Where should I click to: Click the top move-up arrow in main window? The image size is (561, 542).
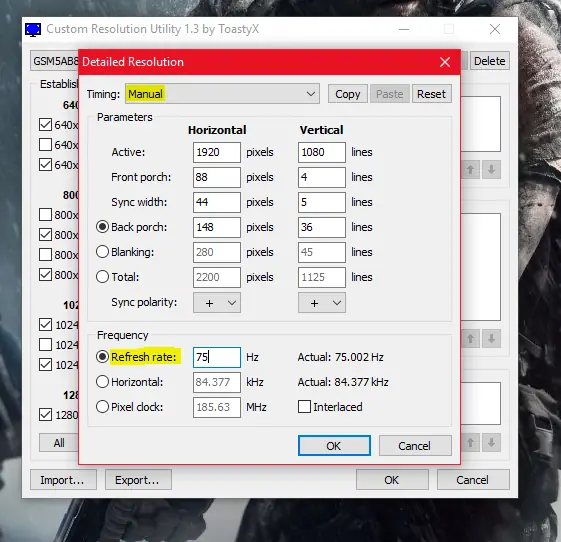tap(470, 170)
